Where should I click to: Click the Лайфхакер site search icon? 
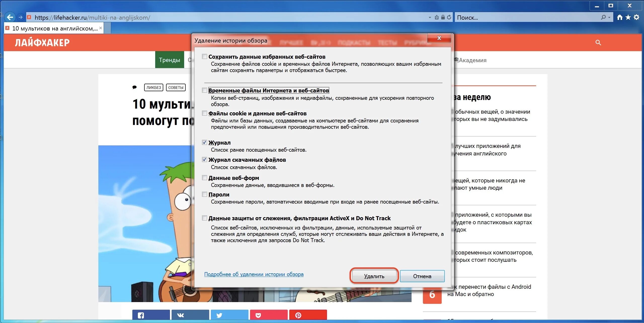point(598,43)
